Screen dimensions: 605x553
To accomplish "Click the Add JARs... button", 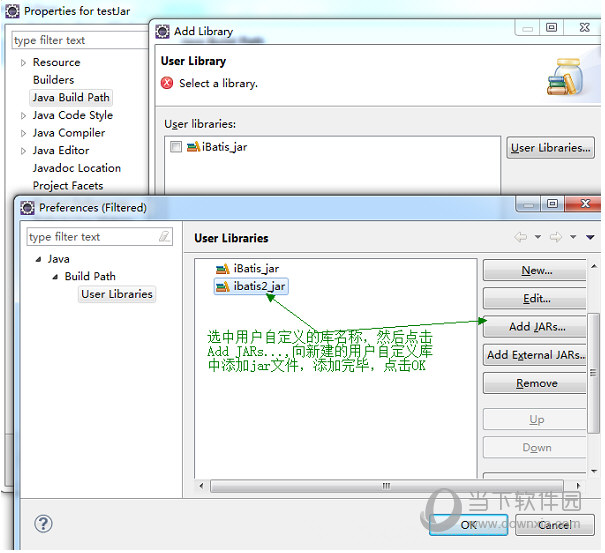I will 536,326.
